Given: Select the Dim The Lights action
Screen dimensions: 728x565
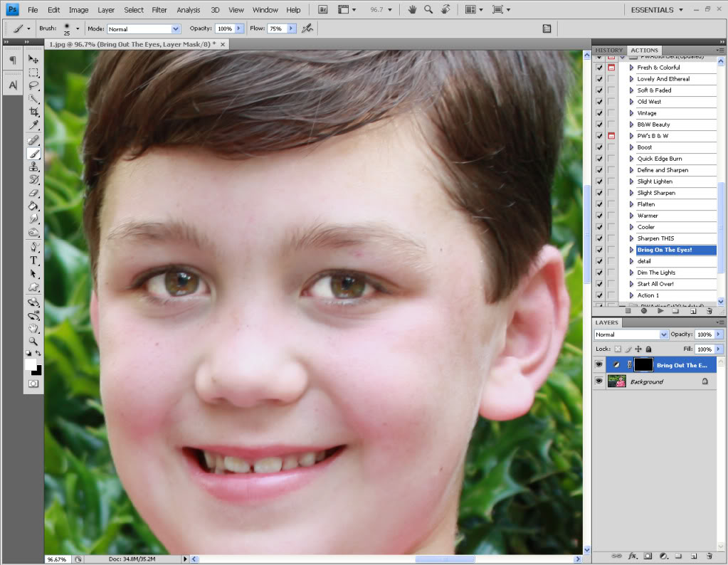Looking at the screenshot, I should point(656,273).
